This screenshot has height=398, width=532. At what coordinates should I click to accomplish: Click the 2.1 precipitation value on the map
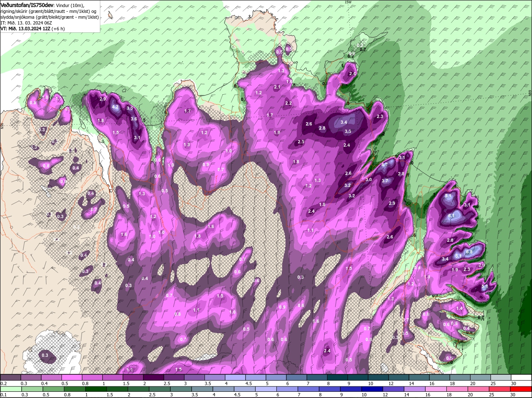tap(277, 87)
